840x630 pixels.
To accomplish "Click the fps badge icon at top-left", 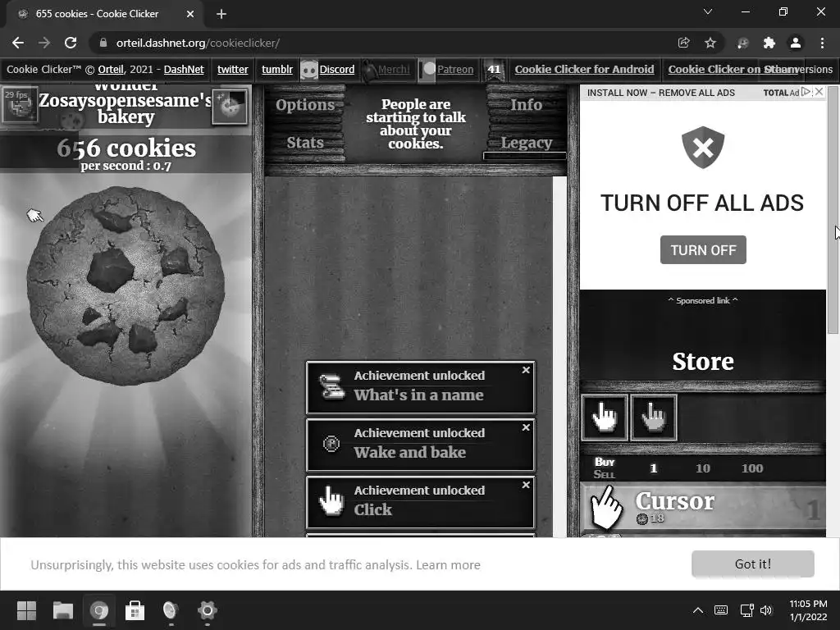I will pos(20,104).
